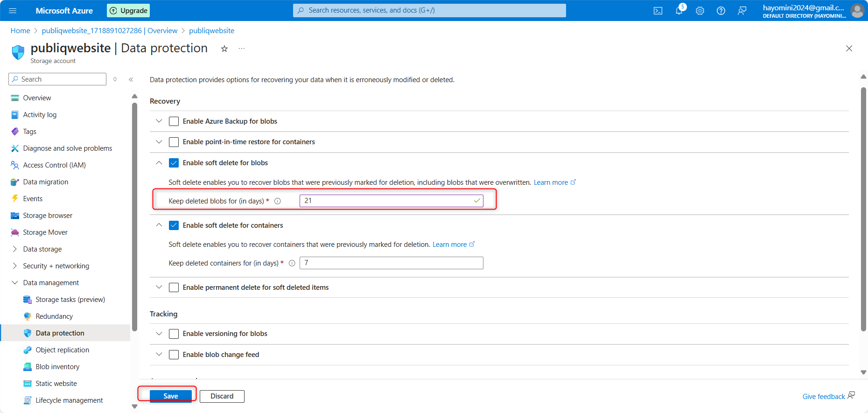Focus the global Search resources box

click(x=429, y=10)
